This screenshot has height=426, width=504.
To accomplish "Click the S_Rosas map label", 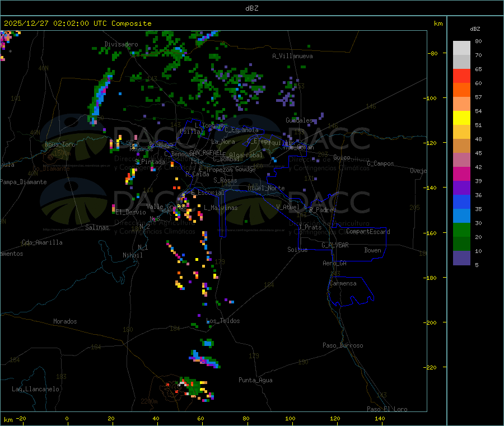I will click(225, 180).
